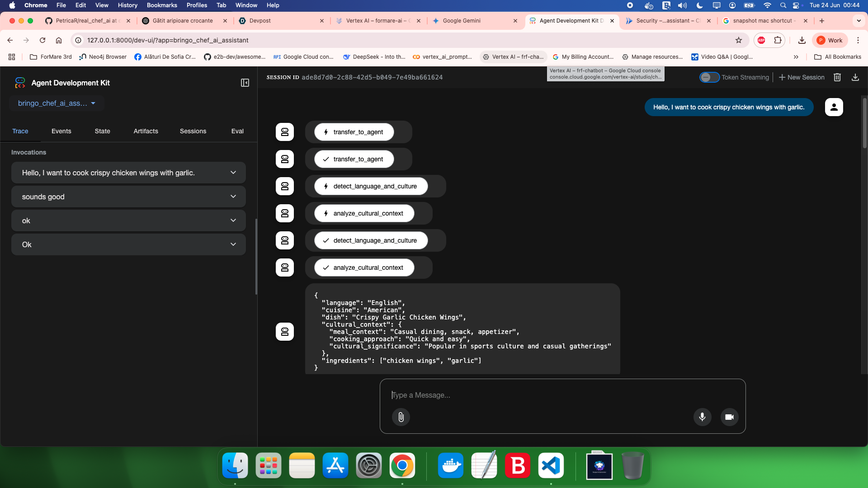Click the attach file paperclip icon
This screenshot has height=488, width=868.
coord(401,417)
